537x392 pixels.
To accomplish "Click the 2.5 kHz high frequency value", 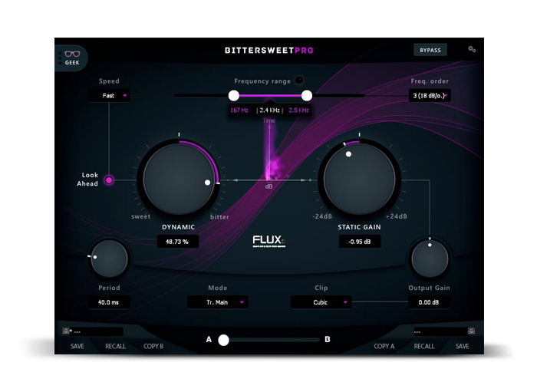I will [298, 110].
